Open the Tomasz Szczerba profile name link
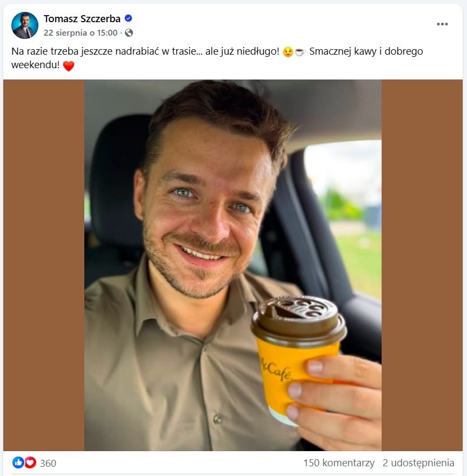The image size is (467, 476). [82, 19]
